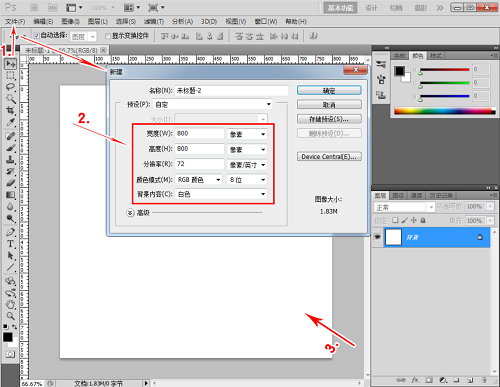The width and height of the screenshot is (500, 387).
Task: Toggle lock image pixels brush icon
Action: pyautogui.click(x=404, y=220)
